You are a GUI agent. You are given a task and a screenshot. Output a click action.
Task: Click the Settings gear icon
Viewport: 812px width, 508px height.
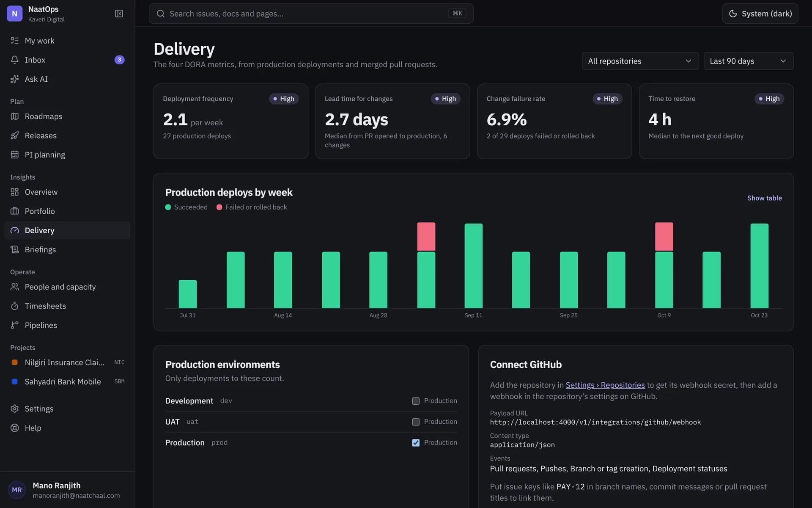pos(15,409)
